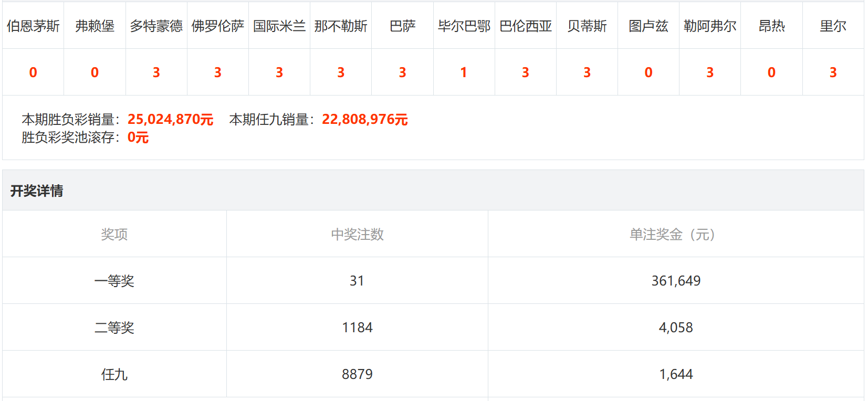The height and width of the screenshot is (401, 868).
Task: Select the 多特蒙德 team cell
Action: coord(156,26)
